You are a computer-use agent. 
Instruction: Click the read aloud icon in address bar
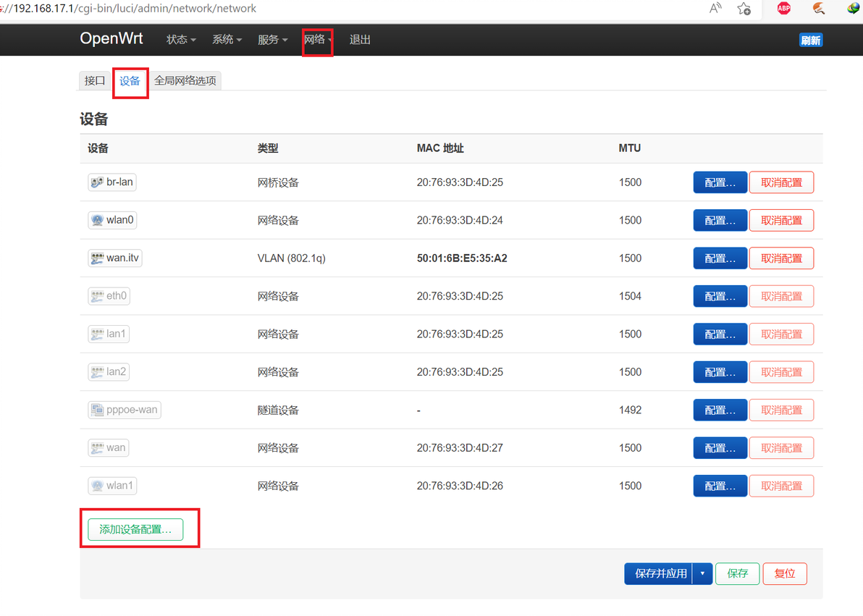pyautogui.click(x=715, y=8)
